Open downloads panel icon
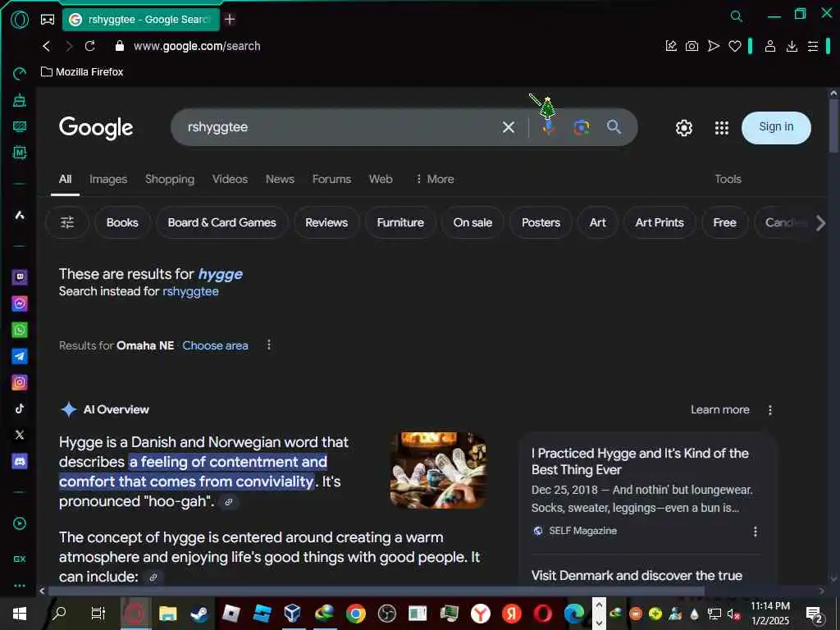 pos(792,46)
